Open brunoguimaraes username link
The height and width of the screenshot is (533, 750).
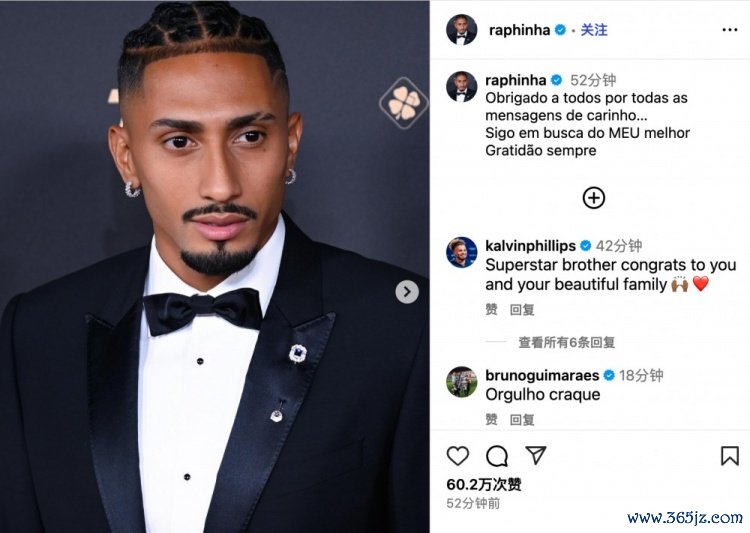[542, 376]
